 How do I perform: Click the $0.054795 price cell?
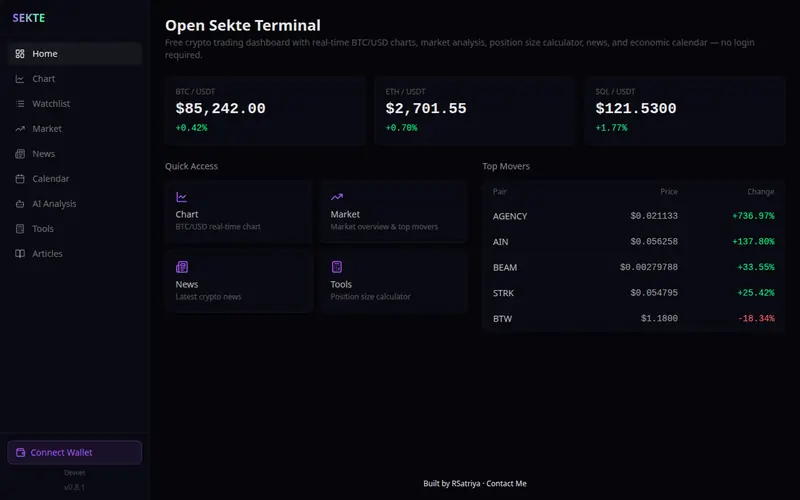coord(654,292)
